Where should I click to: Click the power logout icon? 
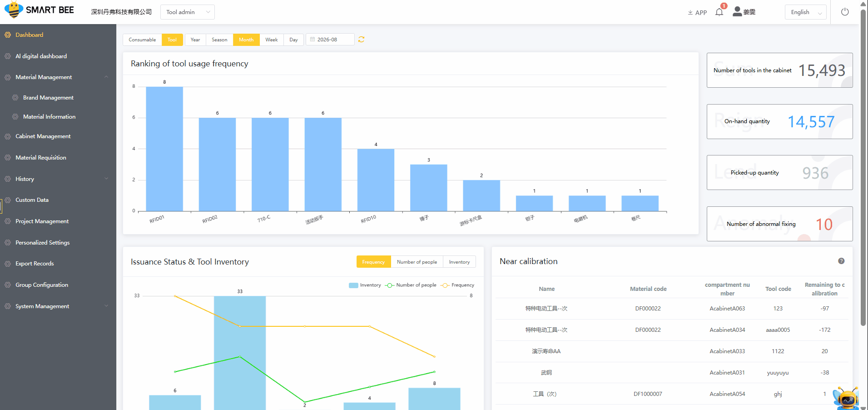845,12
